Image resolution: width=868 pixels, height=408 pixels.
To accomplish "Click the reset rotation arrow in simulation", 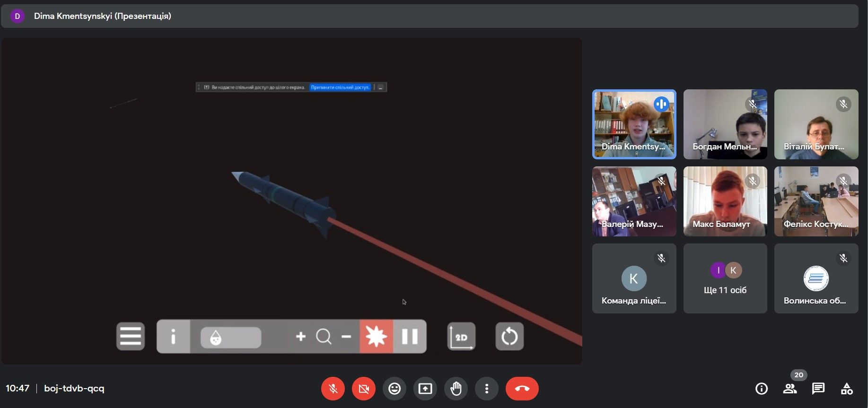I will [509, 337].
